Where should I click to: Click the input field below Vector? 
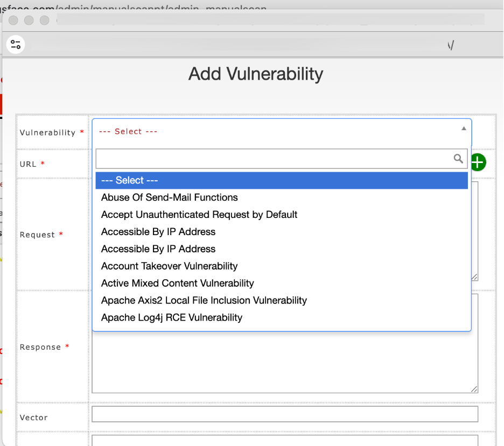tap(284, 440)
